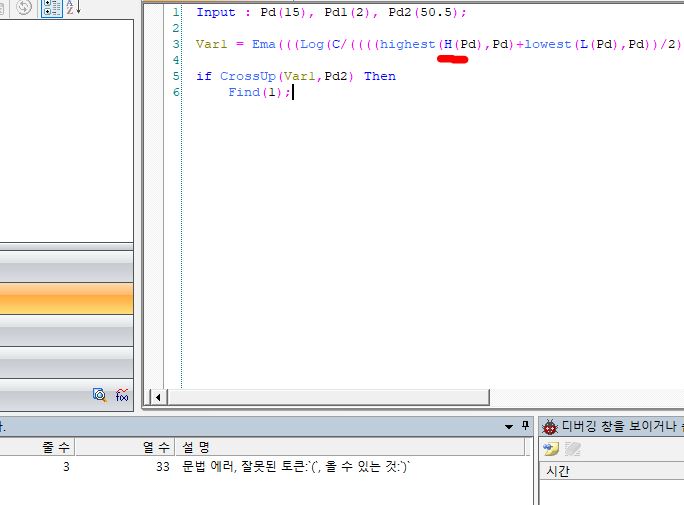
Task: Click the categorized view icon in properties toolbar
Action: tap(52, 8)
